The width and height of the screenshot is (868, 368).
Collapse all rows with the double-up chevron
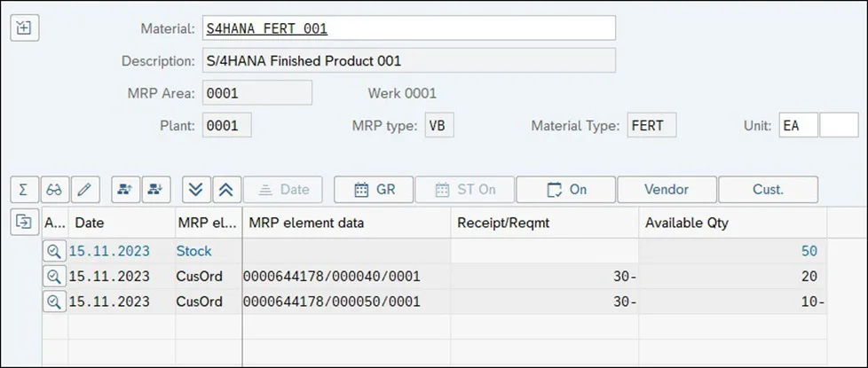(x=225, y=190)
